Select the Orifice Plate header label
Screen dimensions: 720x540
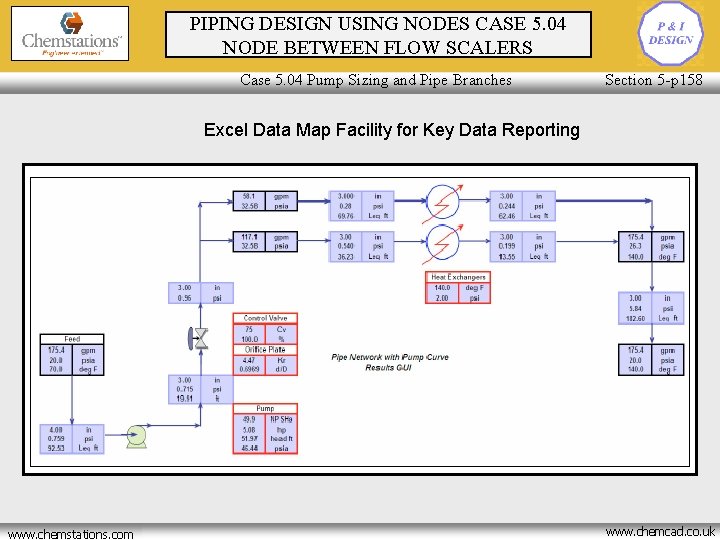click(265, 349)
